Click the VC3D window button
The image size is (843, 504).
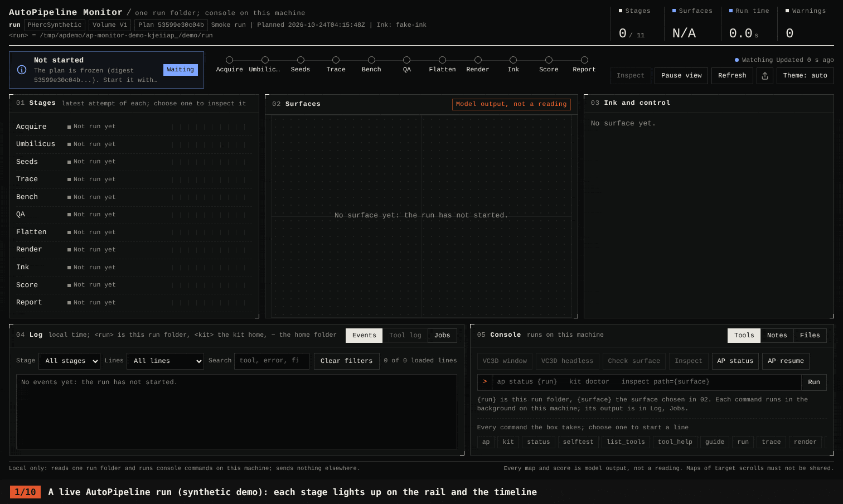pyautogui.click(x=505, y=361)
